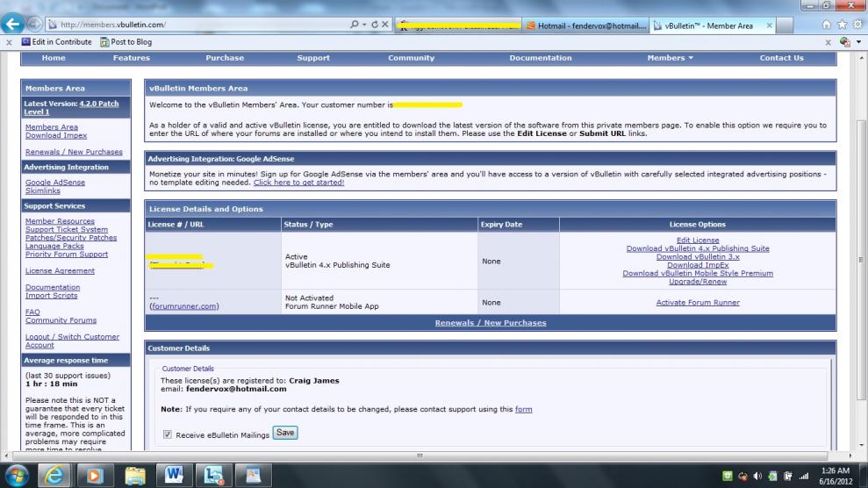The height and width of the screenshot is (488, 868).
Task: Click Post to Blog toolbar button
Action: [x=126, y=41]
